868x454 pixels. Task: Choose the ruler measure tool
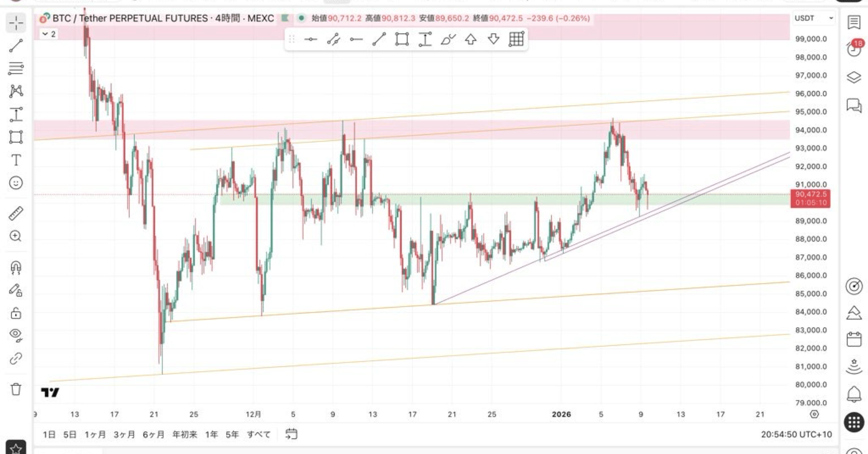16,213
